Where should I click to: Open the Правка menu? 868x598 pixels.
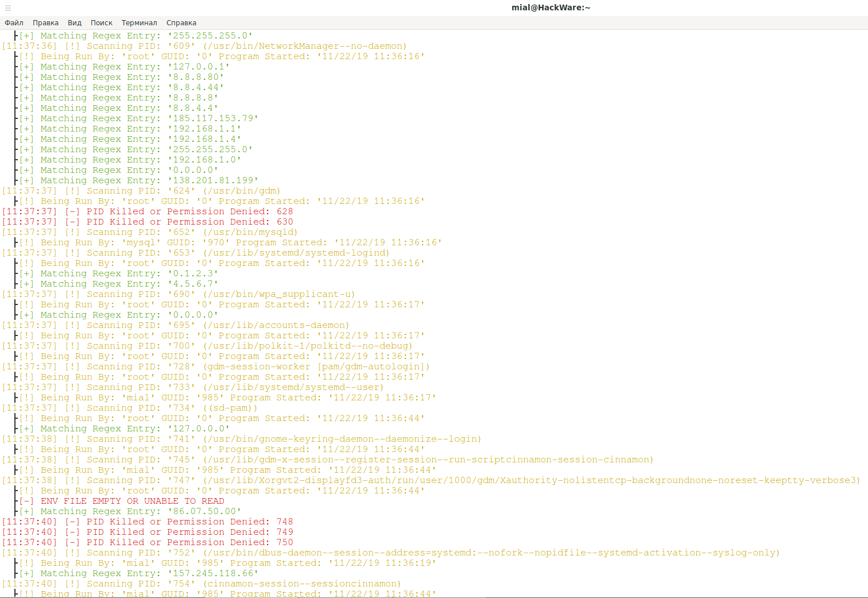pos(45,23)
